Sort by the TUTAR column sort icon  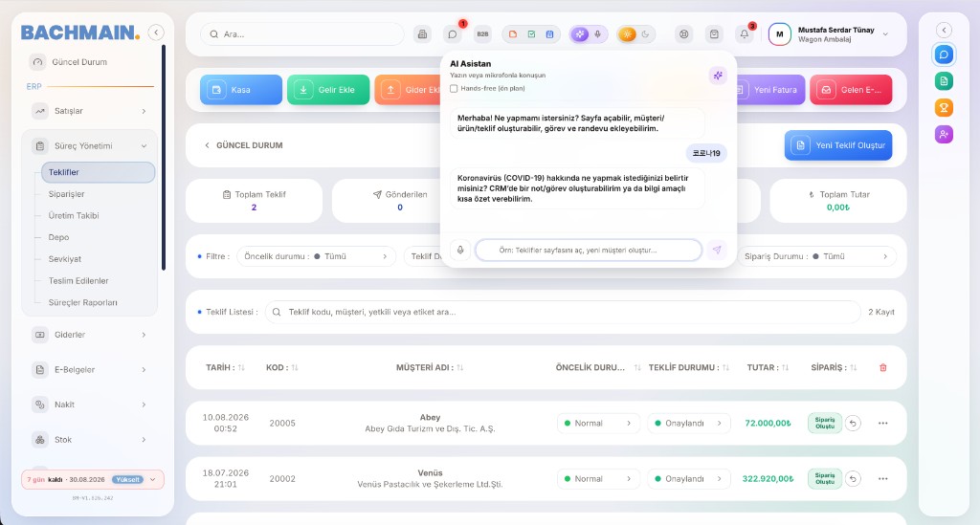point(785,367)
